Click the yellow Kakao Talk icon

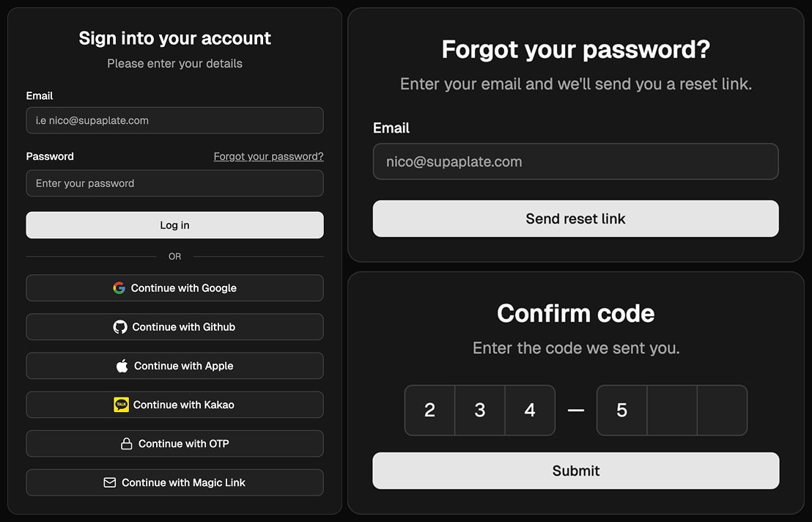coord(121,405)
